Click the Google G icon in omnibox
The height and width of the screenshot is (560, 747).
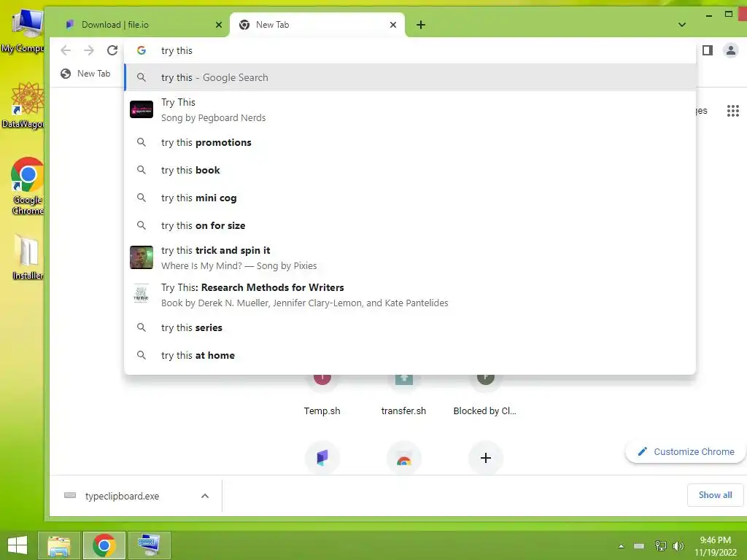point(141,50)
